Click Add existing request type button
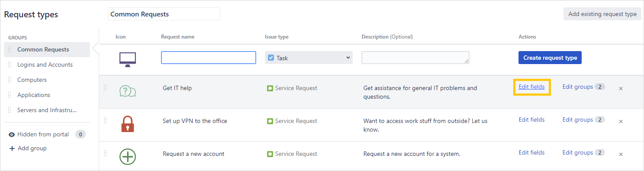The width and height of the screenshot is (644, 171). pyautogui.click(x=602, y=14)
